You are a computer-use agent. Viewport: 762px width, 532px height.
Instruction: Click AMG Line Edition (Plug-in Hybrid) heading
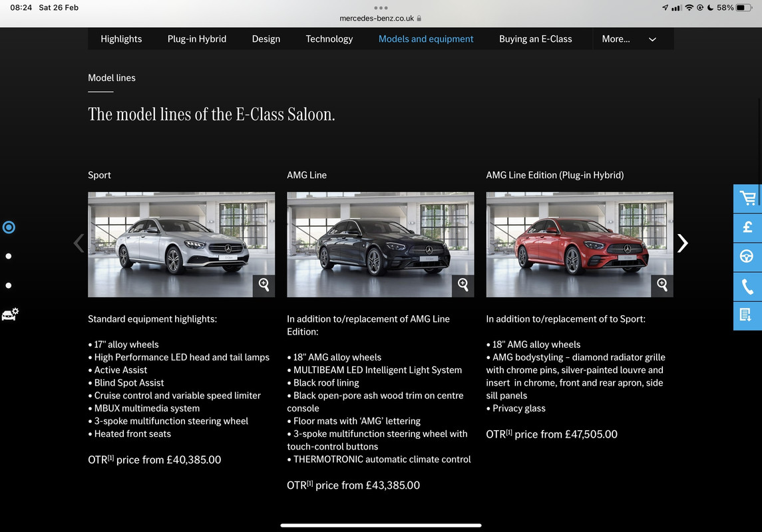(555, 176)
